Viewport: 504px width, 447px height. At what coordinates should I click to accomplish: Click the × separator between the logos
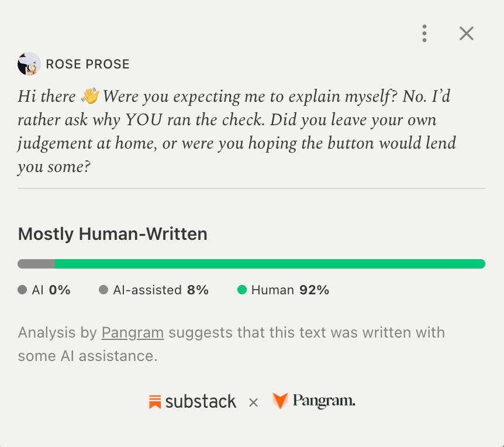pos(253,403)
